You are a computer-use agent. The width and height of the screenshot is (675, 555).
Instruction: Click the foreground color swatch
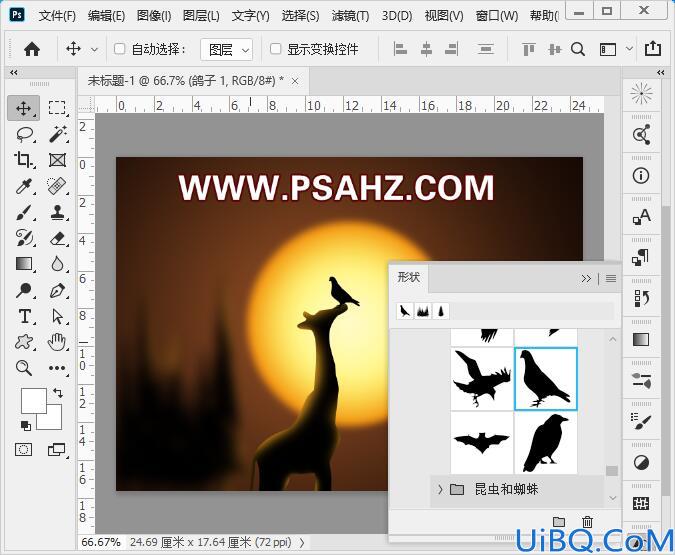(34, 400)
